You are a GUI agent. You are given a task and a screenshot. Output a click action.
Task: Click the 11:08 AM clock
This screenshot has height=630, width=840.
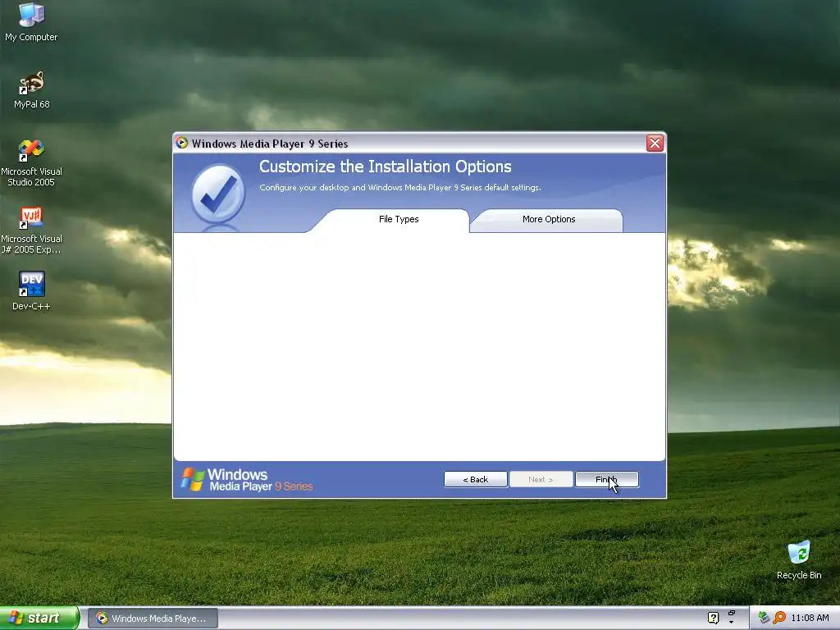click(810, 618)
